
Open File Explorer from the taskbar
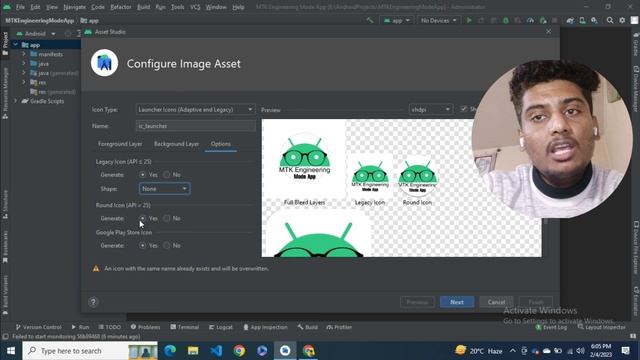(x=193, y=351)
